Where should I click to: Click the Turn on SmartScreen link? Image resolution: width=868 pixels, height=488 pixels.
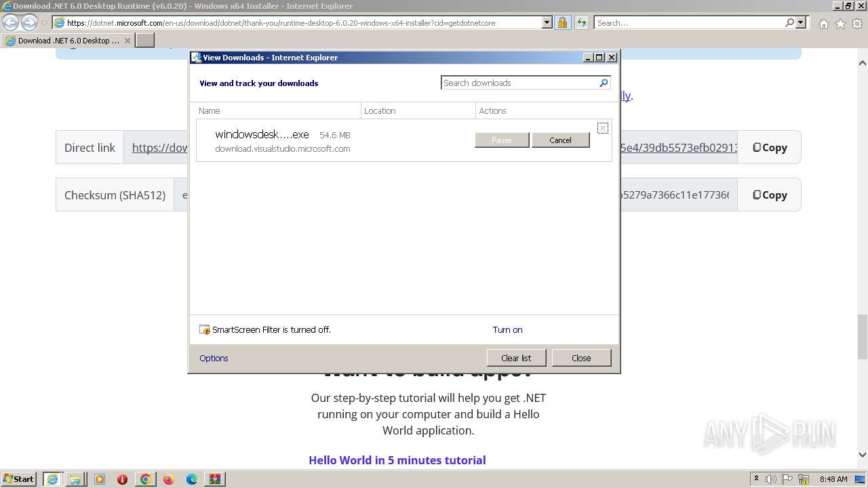tap(507, 330)
